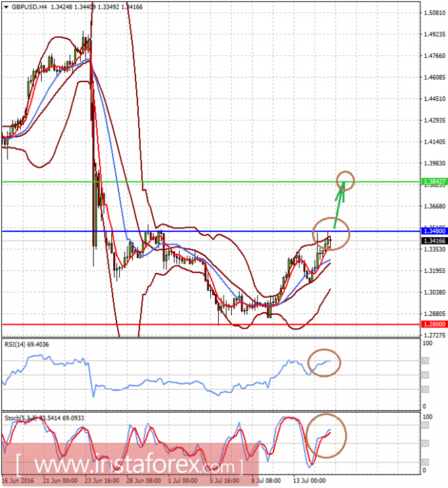
Task: Click the 23 Jun 16:00 date label
Action: click(102, 481)
